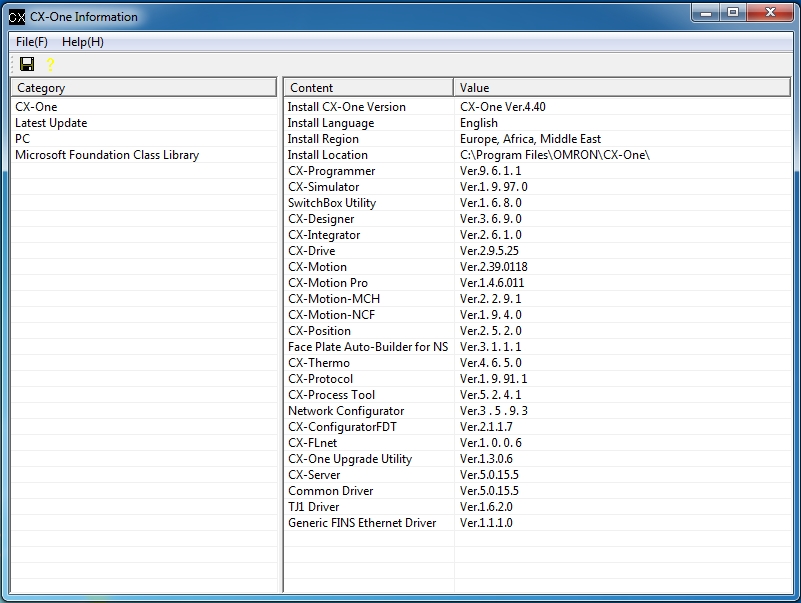This screenshot has width=801, height=603.
Task: Select the CX-ConfiguratorFDT row
Action: pyautogui.click(x=537, y=427)
